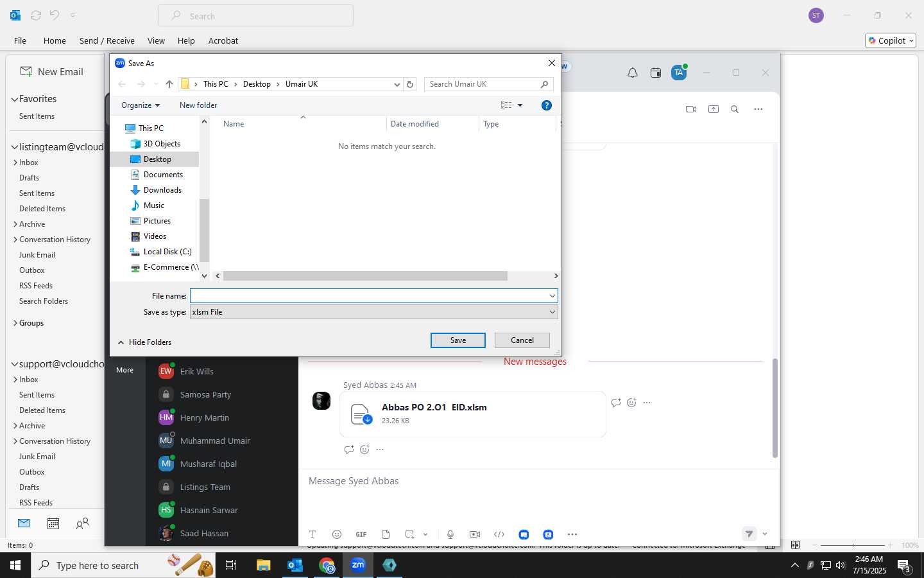Click code snippet icon in Zoom toolbar

pyautogui.click(x=499, y=534)
